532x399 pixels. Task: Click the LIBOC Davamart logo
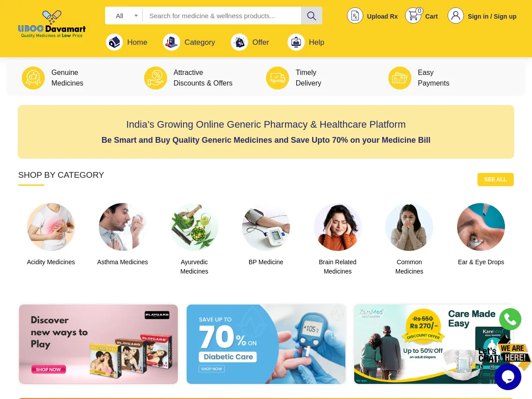[52, 24]
